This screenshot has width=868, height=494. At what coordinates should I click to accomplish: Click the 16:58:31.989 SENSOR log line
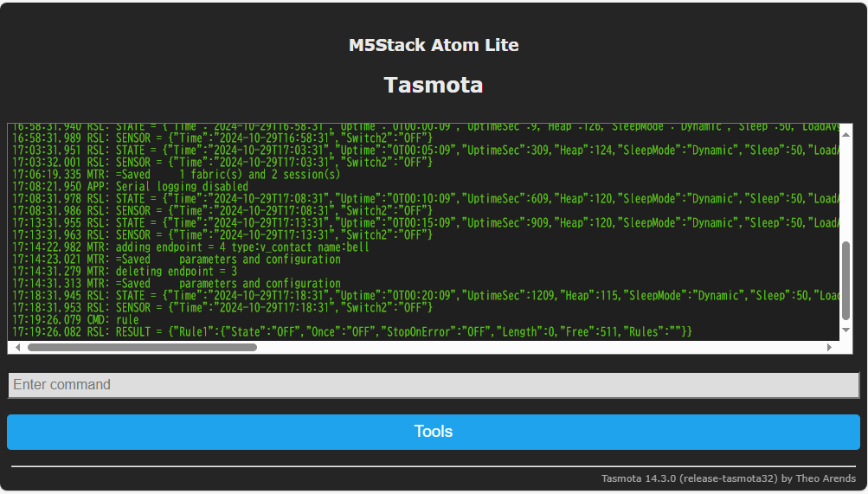222,138
